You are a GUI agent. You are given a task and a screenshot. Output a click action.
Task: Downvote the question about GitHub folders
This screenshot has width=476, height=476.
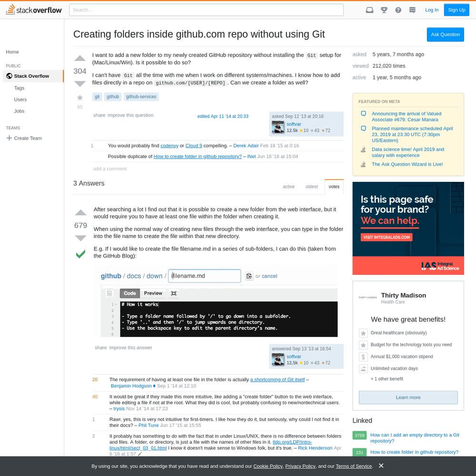coord(80,84)
